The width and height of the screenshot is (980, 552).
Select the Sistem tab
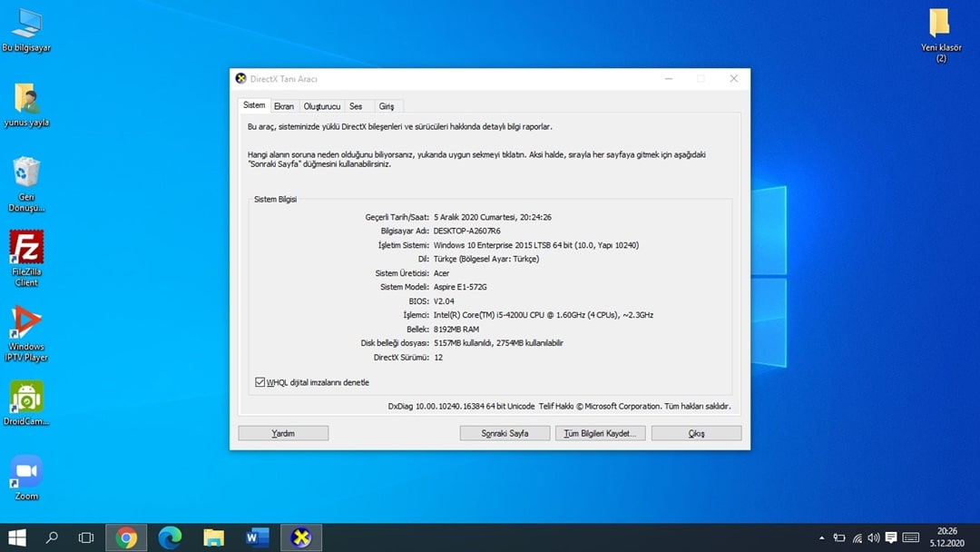click(x=254, y=105)
